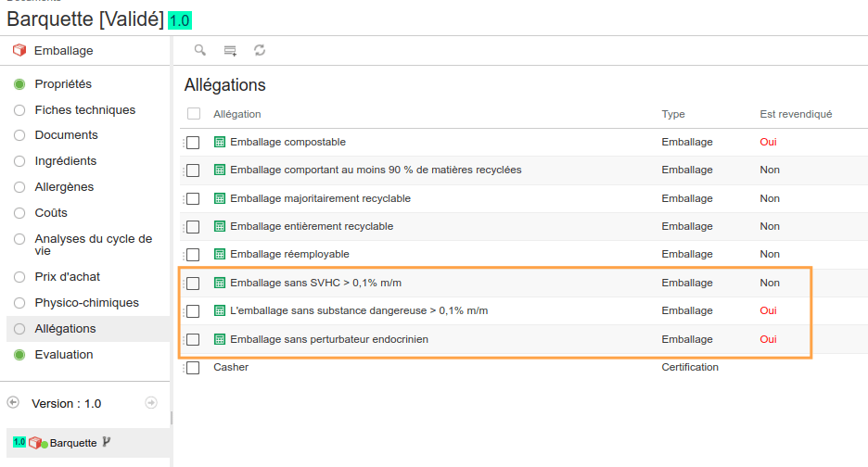
Task: Click the previous version arrow icon
Action: 13,403
